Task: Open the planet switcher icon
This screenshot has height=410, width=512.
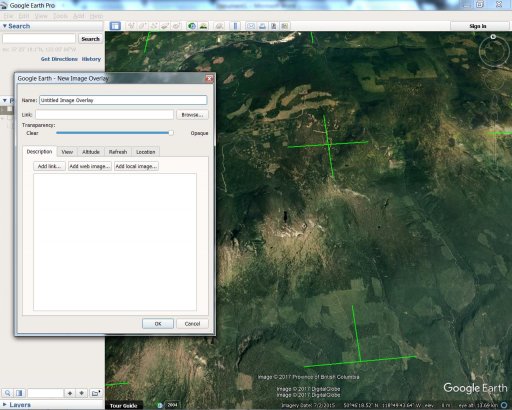Action: 219,26
